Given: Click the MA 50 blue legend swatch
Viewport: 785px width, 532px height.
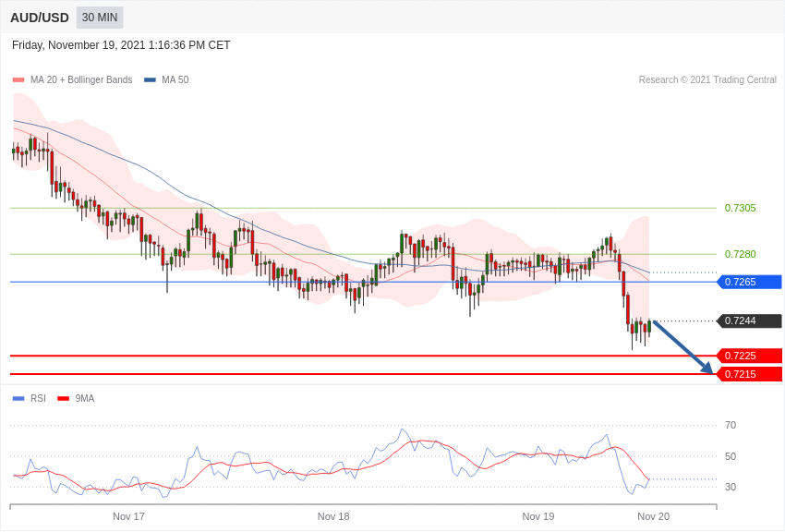Looking at the screenshot, I should tap(151, 80).
